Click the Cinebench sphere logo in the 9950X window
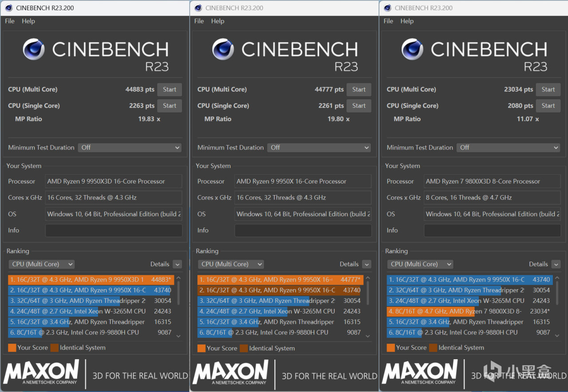 (223, 49)
